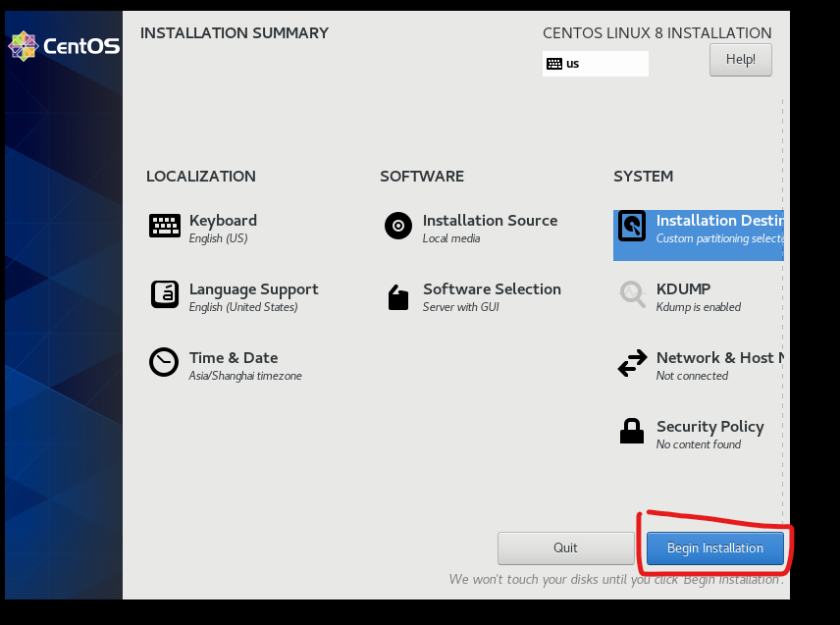Viewport: 840px width, 625px height.
Task: Click the us keyboard layout field
Action: (x=596, y=64)
